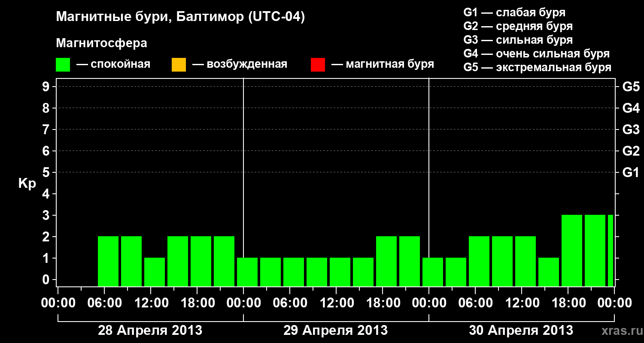Select the Kp 2 bar at 18:00 on 28 April
This screenshot has width=644, height=343.
[201, 261]
